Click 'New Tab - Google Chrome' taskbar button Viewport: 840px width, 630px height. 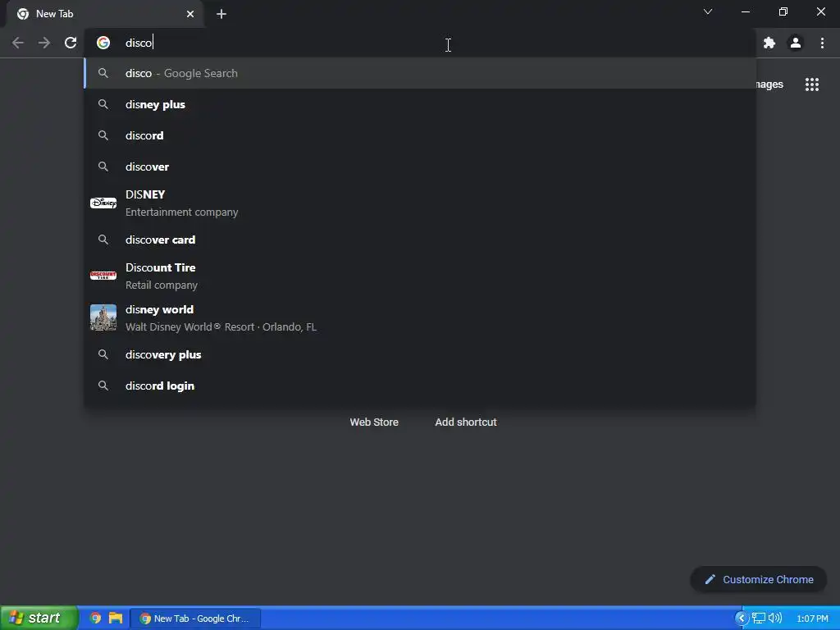[x=195, y=619]
